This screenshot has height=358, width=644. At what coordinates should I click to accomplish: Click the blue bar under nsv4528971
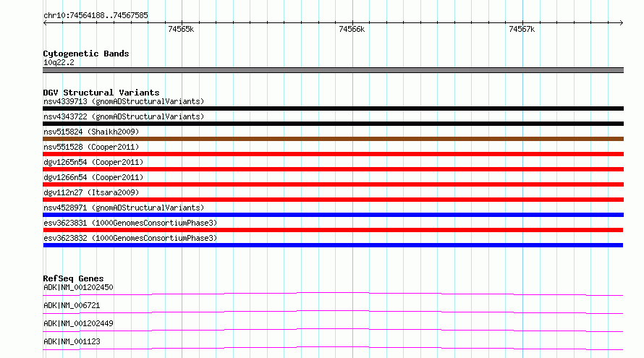333,215
